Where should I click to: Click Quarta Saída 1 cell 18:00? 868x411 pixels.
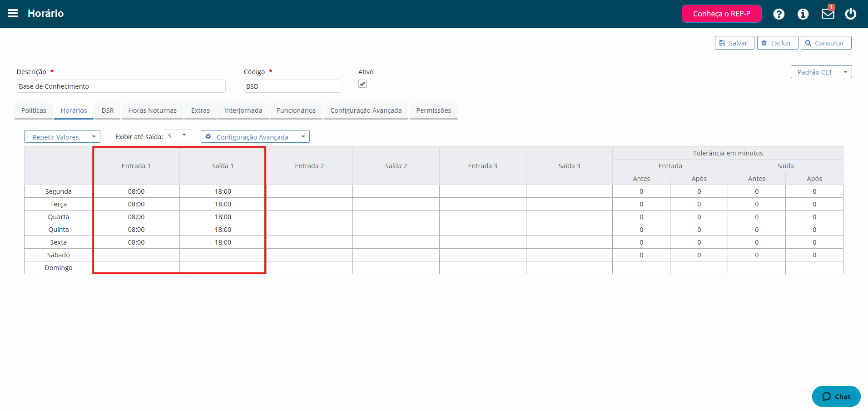click(223, 217)
